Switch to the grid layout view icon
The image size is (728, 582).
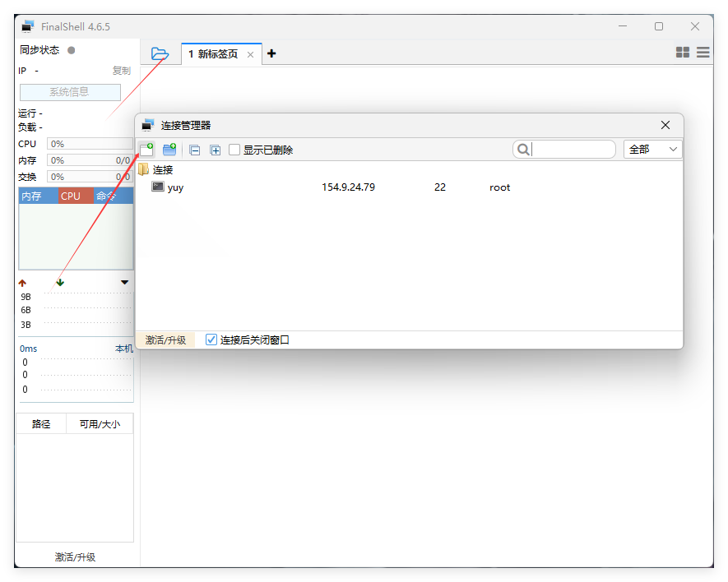pyautogui.click(x=683, y=53)
